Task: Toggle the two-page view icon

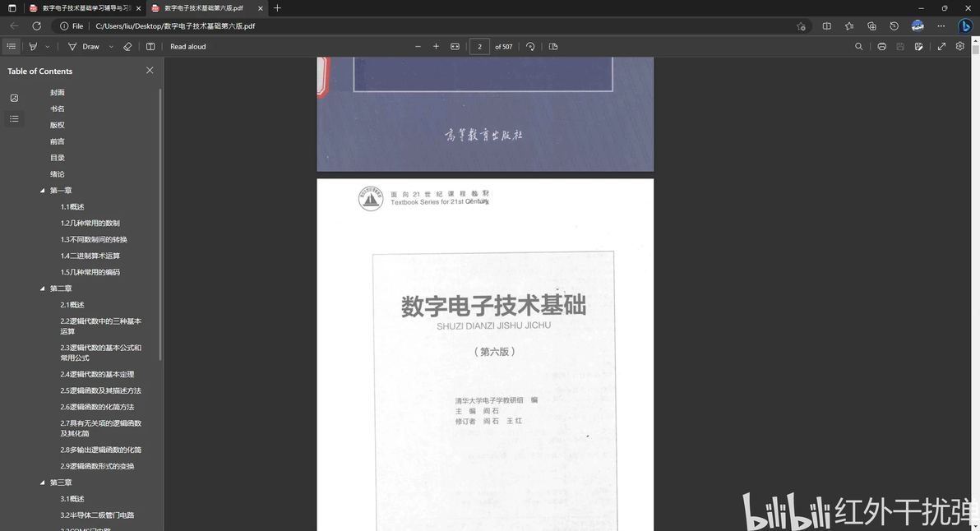Action: [x=553, y=46]
